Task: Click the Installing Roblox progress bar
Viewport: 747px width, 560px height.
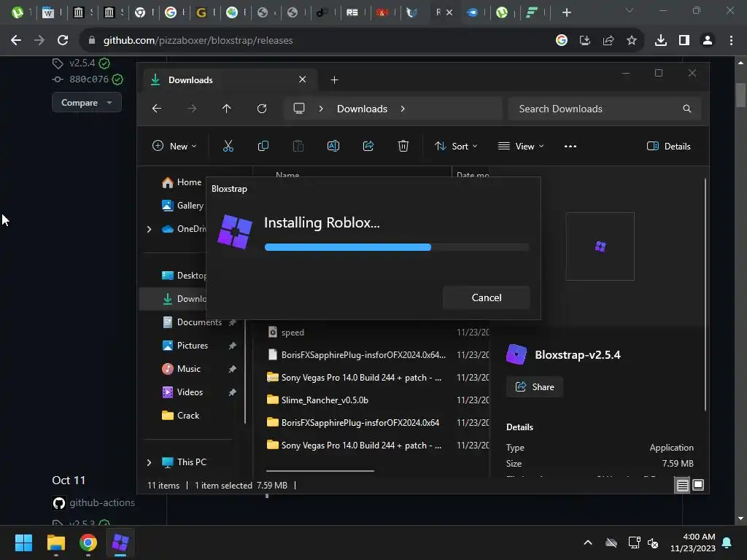Action: (x=396, y=247)
